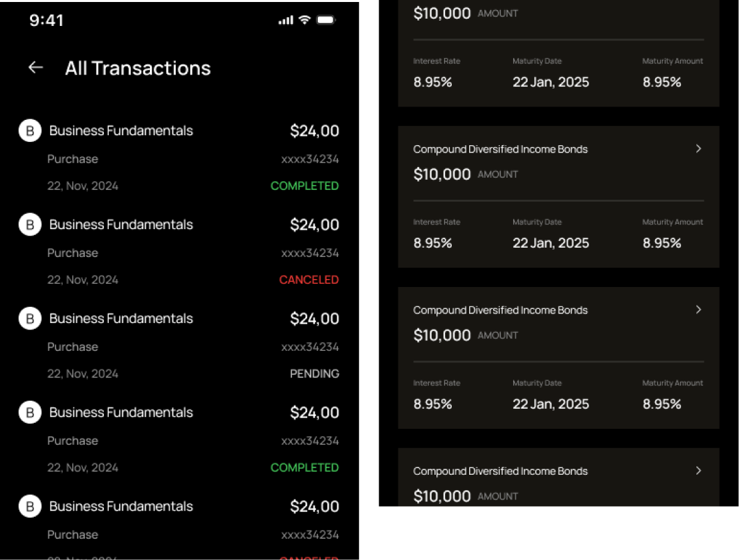The width and height of the screenshot is (739, 560).
Task: Tap the battery icon in status bar
Action: [326, 20]
